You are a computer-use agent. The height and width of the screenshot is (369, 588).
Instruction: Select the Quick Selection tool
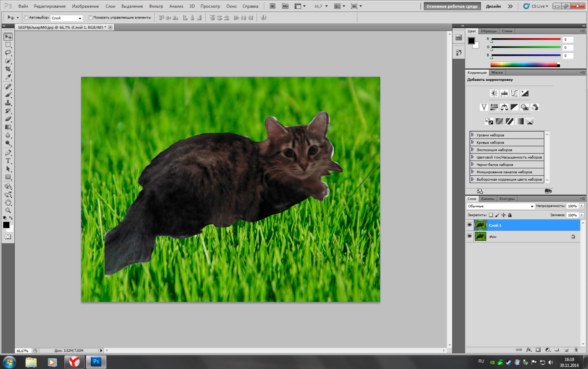coord(8,61)
